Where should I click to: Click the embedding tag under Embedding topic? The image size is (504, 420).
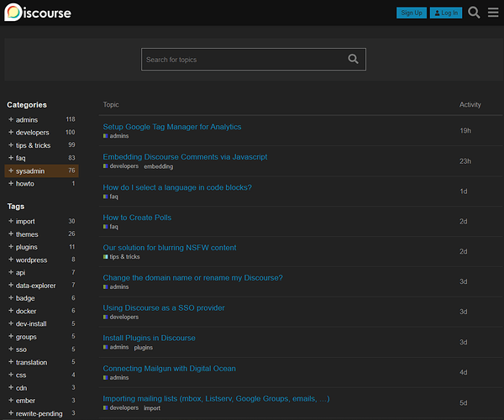coord(159,166)
